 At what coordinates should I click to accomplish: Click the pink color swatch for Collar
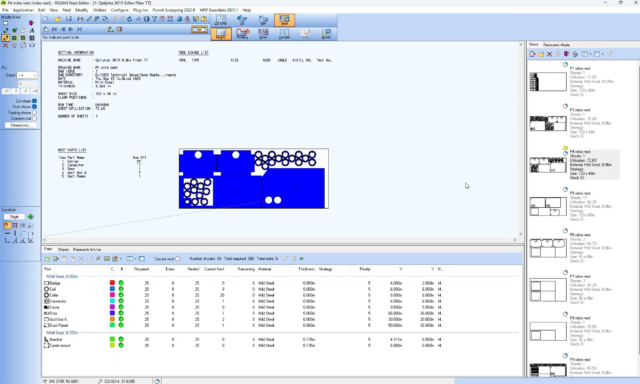pyautogui.click(x=112, y=295)
